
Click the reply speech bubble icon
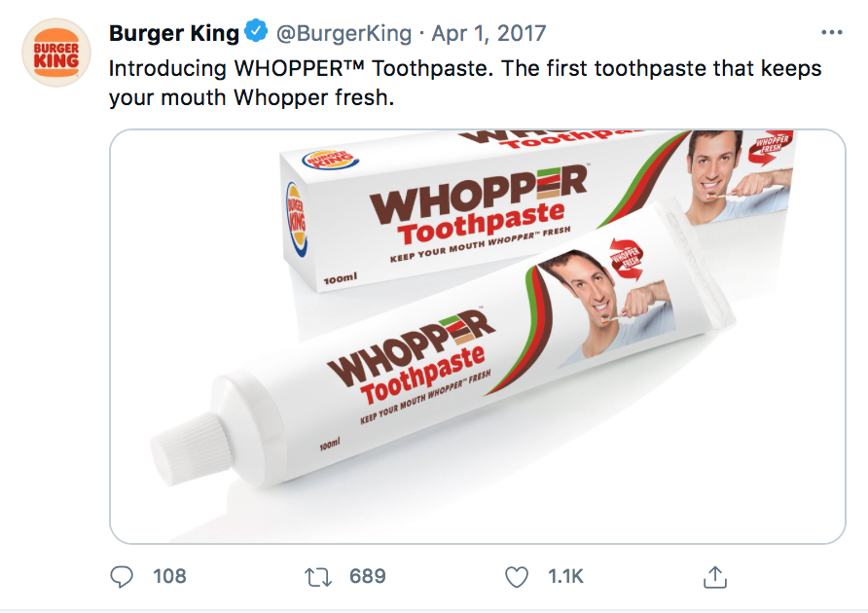click(x=122, y=577)
